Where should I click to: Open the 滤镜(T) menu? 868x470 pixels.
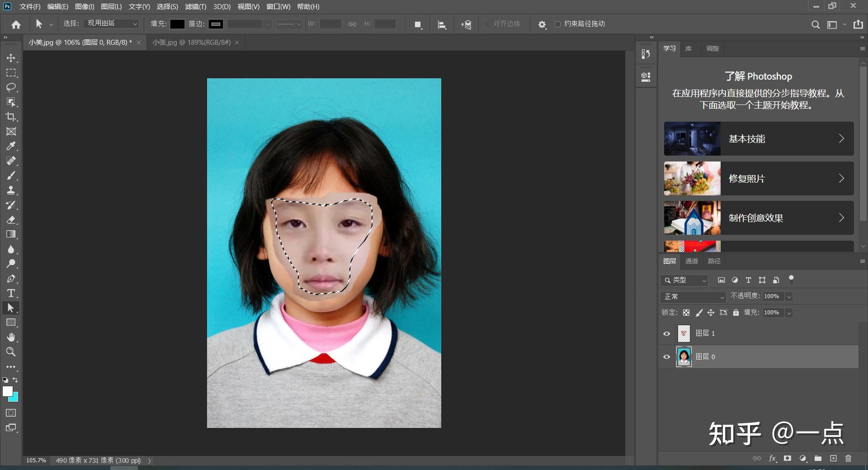pos(195,7)
